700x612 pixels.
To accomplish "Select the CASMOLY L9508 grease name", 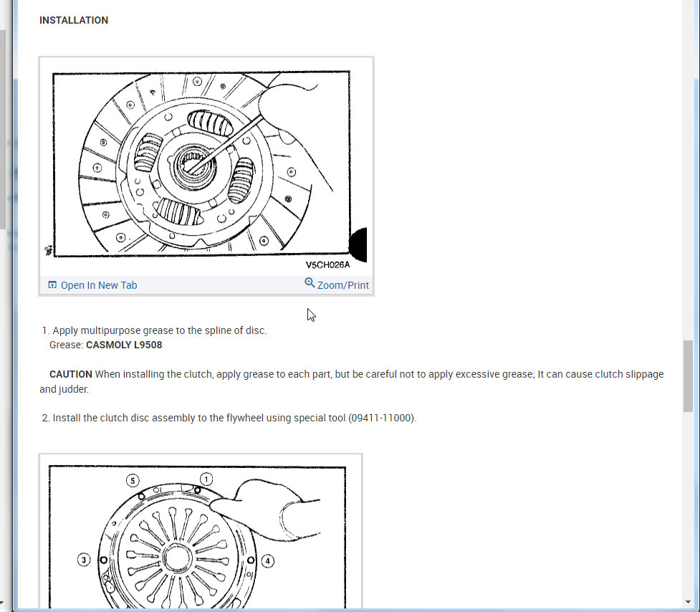I will [124, 345].
